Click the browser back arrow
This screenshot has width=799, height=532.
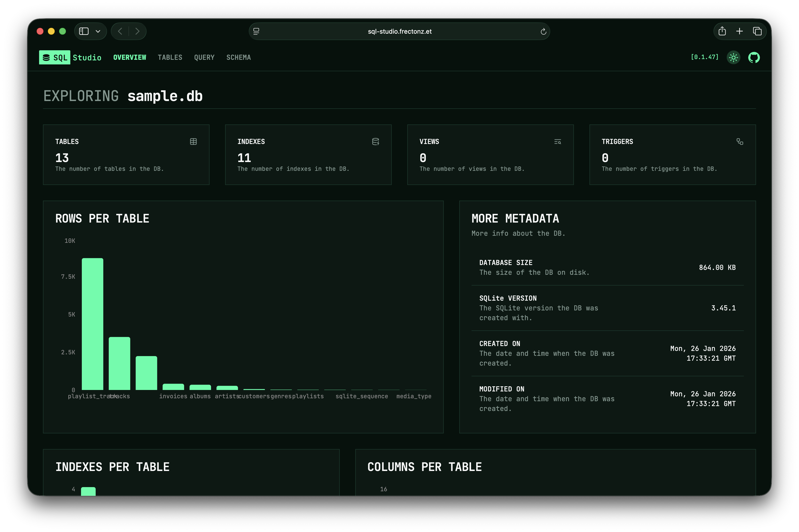(120, 31)
